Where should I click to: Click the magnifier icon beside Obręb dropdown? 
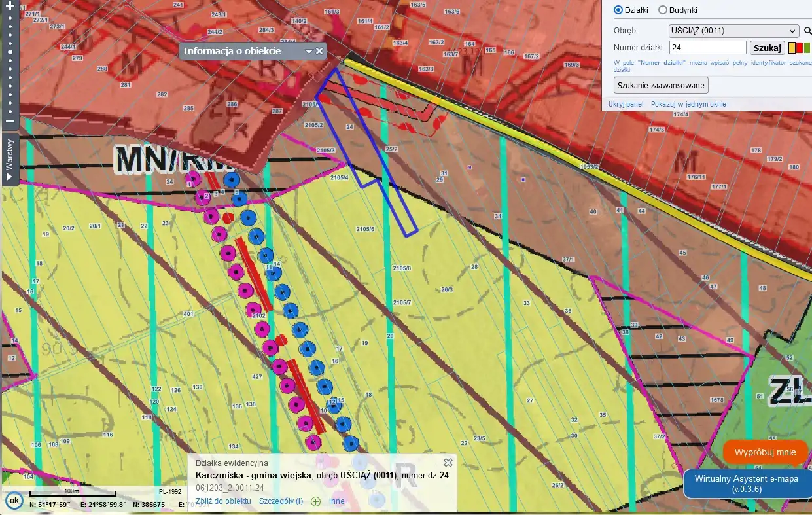click(808, 31)
